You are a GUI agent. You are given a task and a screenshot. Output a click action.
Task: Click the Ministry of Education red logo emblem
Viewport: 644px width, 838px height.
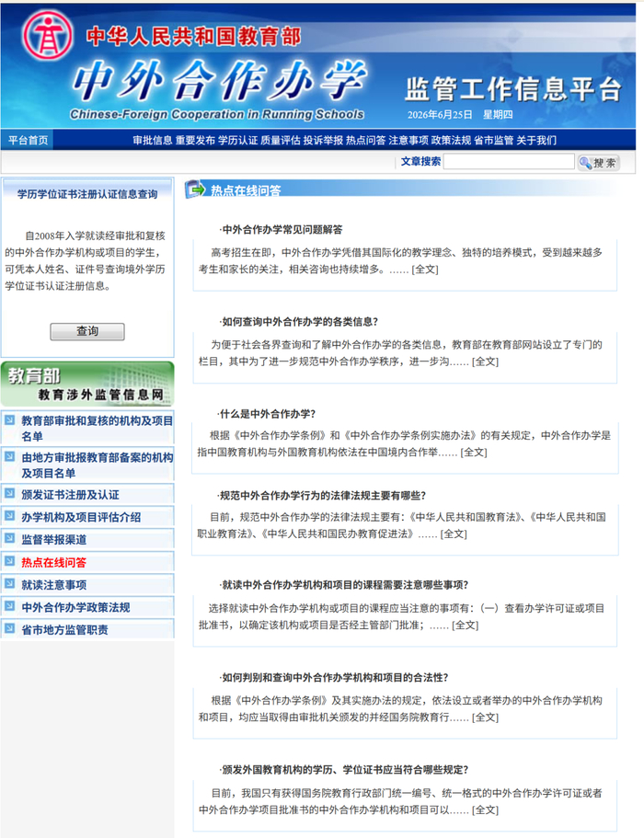coord(47,35)
